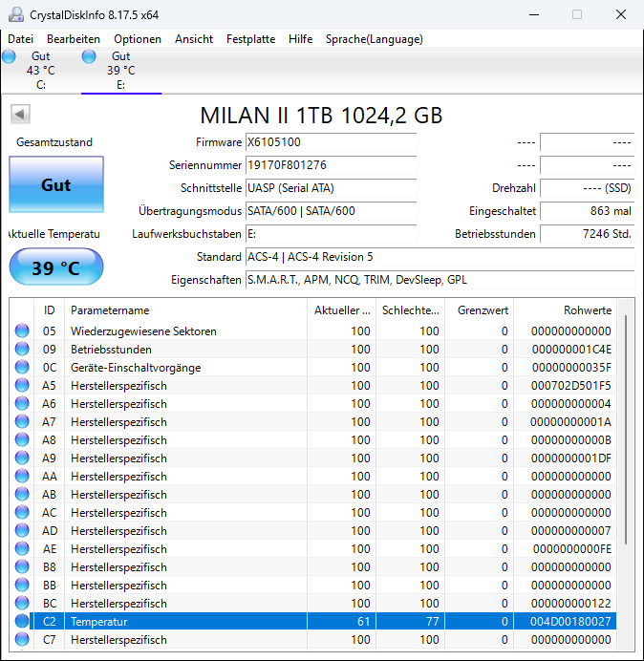The height and width of the screenshot is (661, 644).
Task: Click status circle of drive E: tab
Action: (89, 56)
